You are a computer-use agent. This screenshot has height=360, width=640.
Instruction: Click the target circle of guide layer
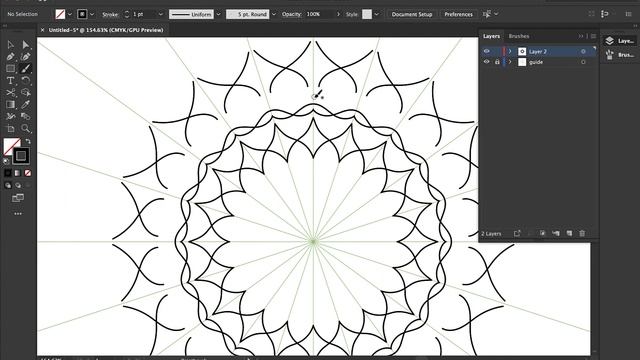(583, 62)
